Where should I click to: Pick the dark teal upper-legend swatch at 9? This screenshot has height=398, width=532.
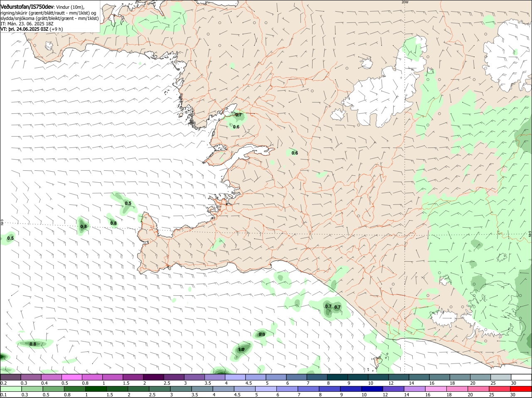tap(357, 377)
